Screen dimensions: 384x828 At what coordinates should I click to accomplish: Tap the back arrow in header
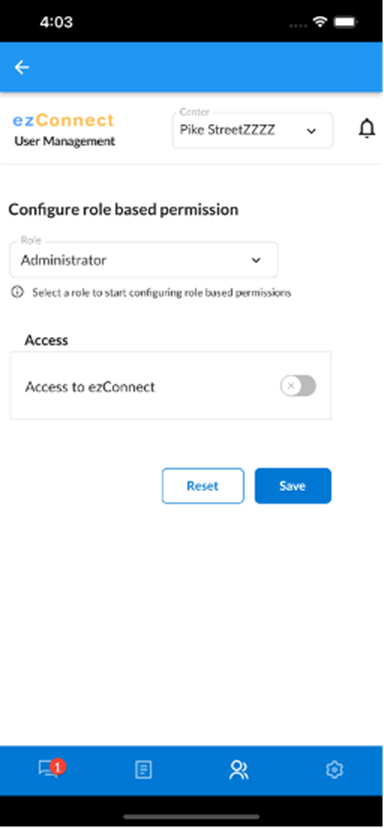(x=22, y=67)
